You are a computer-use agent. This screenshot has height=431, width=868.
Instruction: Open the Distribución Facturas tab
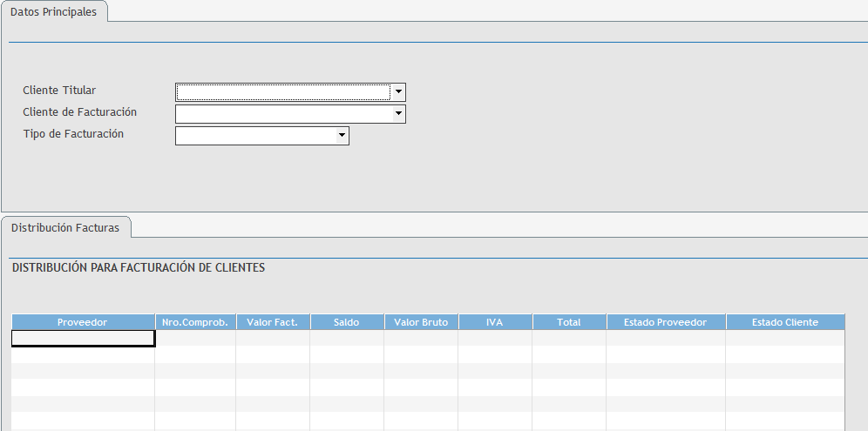click(65, 227)
